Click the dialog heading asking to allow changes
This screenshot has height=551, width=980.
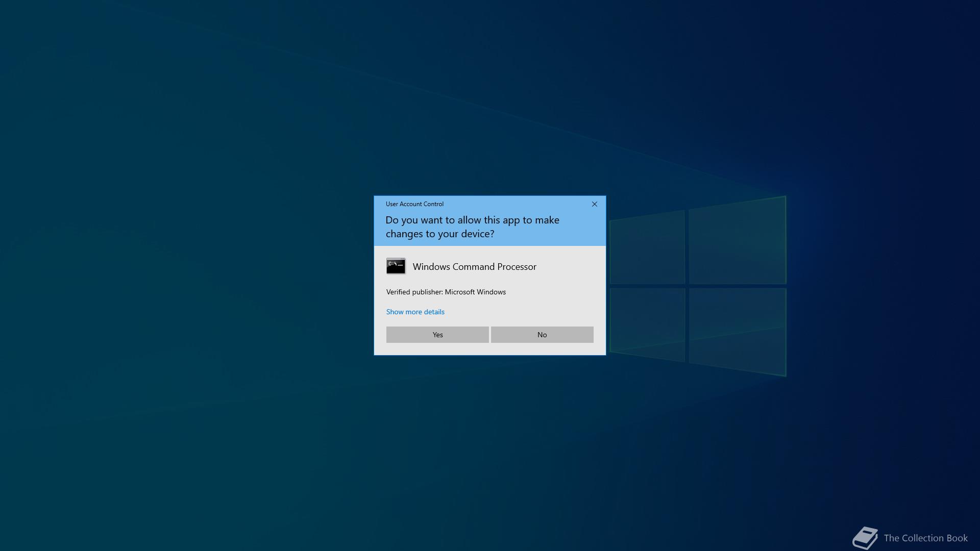click(x=472, y=227)
